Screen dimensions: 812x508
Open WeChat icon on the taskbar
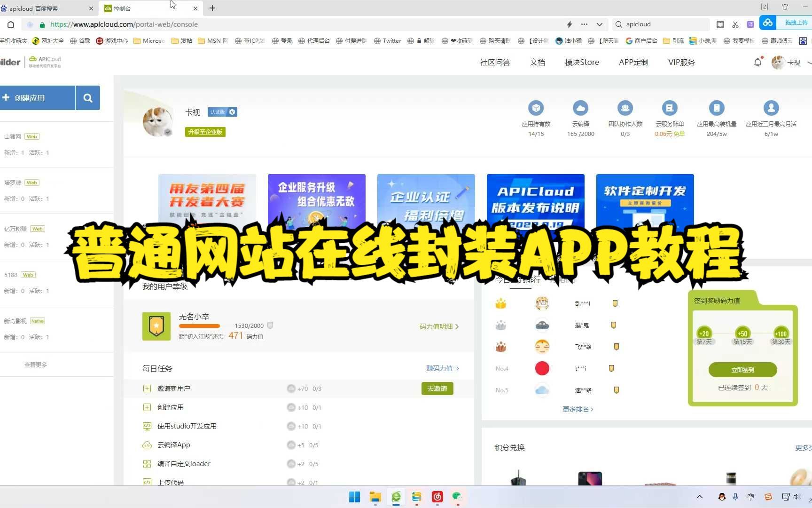[457, 497]
